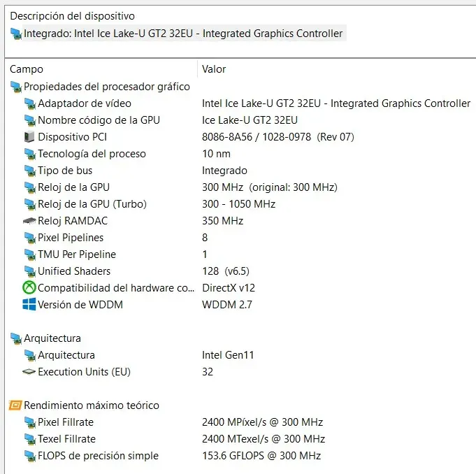
Task: Click the Execution Units (EU) chip icon
Action: click(x=29, y=372)
